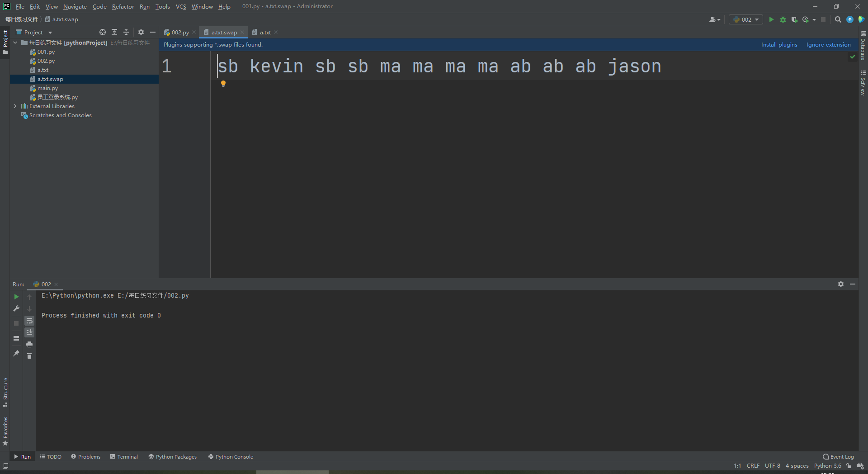Hide the Run tool window
The image size is (868, 474).
pyautogui.click(x=853, y=284)
